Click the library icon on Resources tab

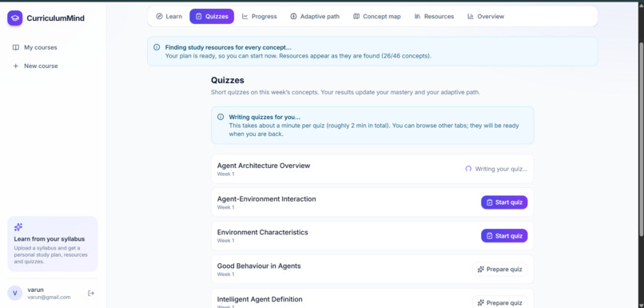(x=418, y=17)
